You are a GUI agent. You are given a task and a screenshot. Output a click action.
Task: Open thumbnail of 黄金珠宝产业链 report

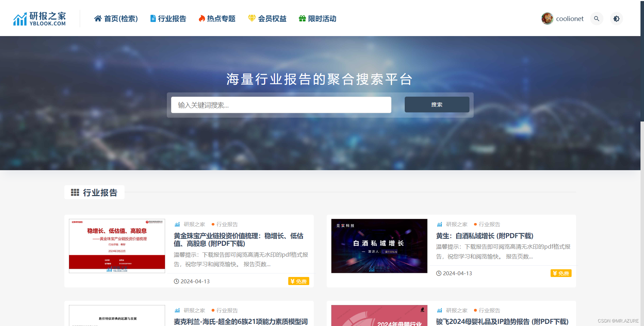117,246
